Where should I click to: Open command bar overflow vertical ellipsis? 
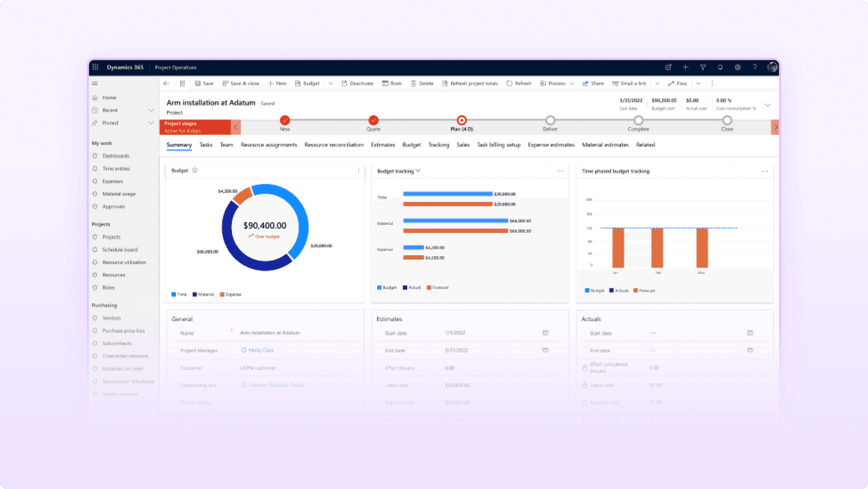click(712, 83)
